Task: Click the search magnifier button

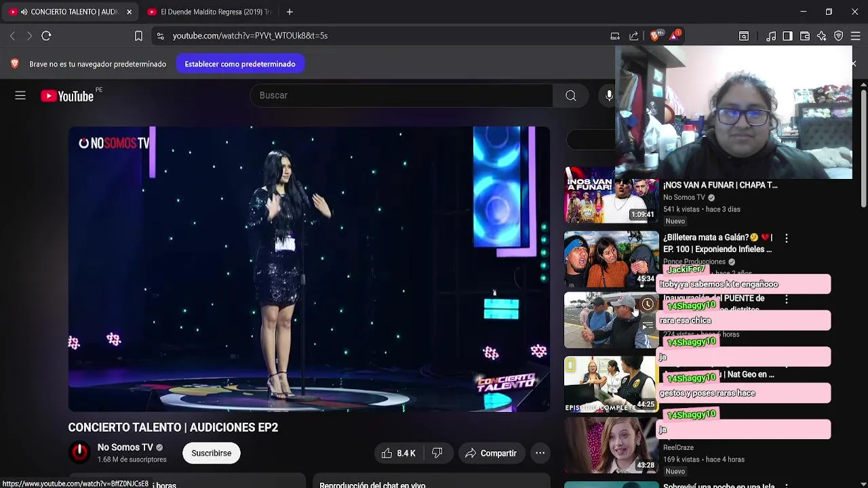Action: pyautogui.click(x=571, y=96)
